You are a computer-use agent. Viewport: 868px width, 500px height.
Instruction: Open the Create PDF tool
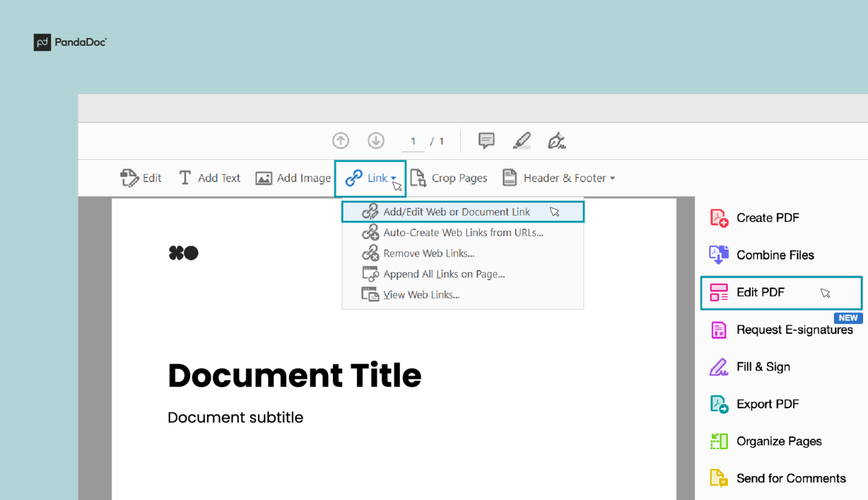754,218
